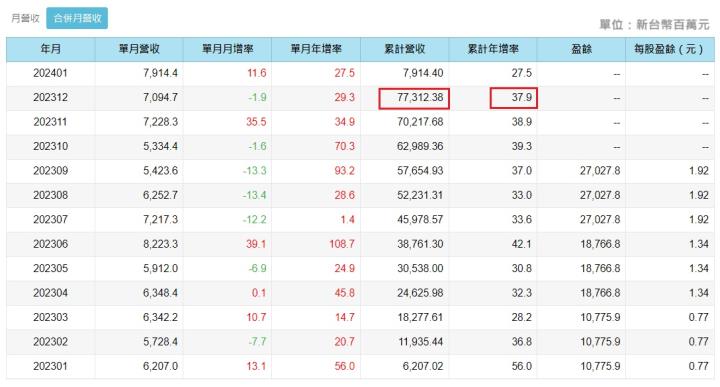Click monthly revenue 7,094.7 for 202312
This screenshot has width=720, height=387.
(x=160, y=97)
